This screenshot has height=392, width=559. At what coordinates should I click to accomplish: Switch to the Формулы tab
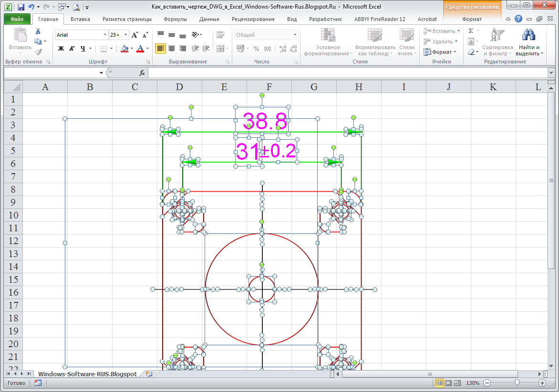pos(175,19)
